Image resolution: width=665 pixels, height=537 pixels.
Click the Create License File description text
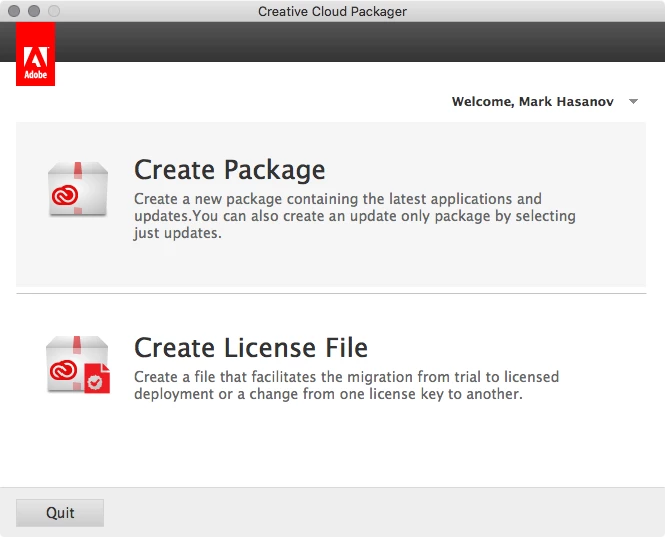point(346,385)
